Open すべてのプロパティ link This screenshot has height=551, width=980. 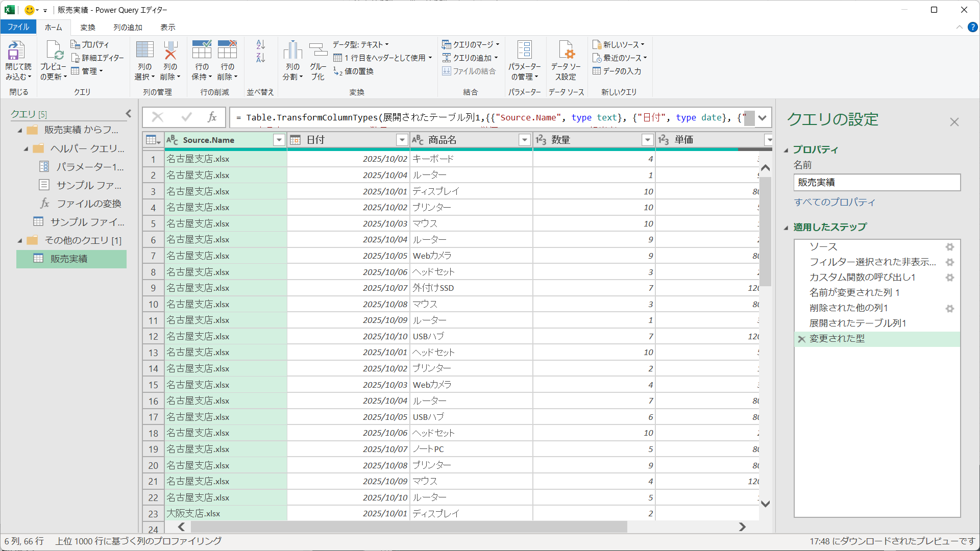coord(835,202)
